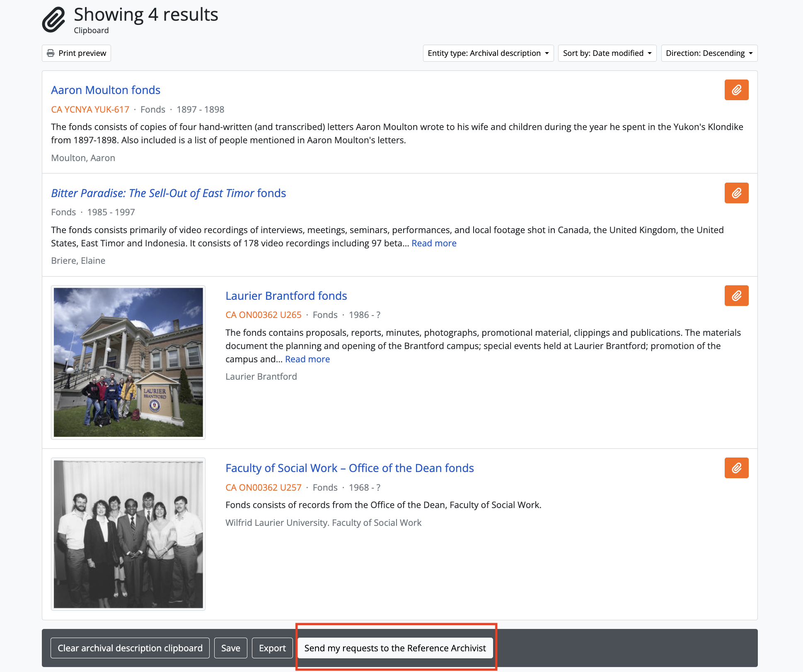Click the printer icon in Print preview

click(51, 53)
